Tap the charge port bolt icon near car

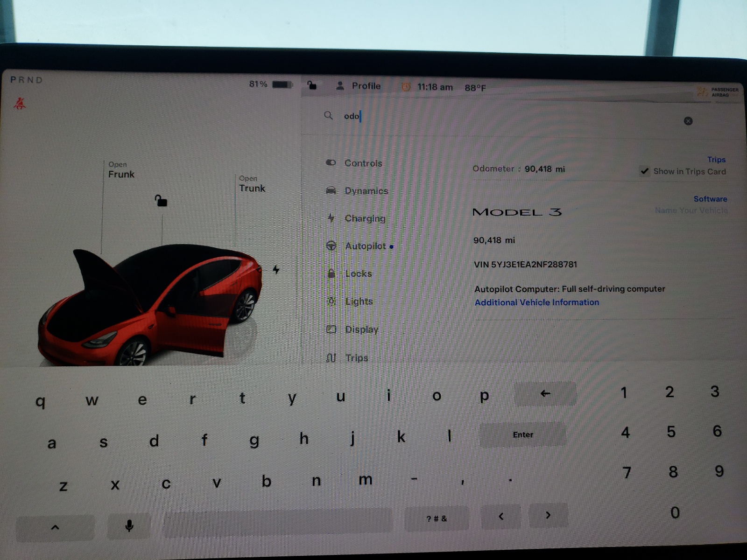click(x=276, y=269)
